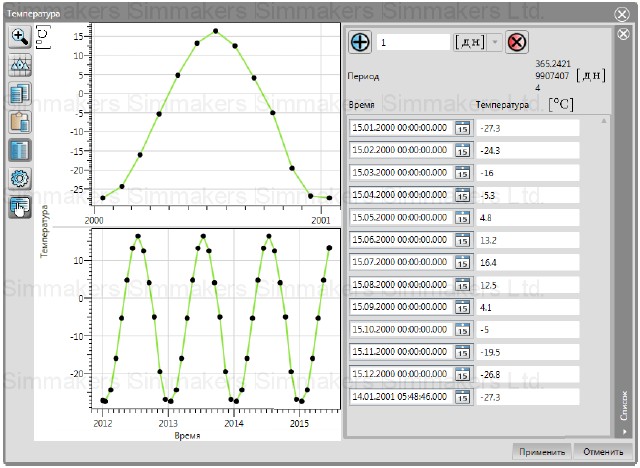Click the date field 14.01.2001 05:48:46.000
Screen dimensions: 640x468
[x=402, y=397]
